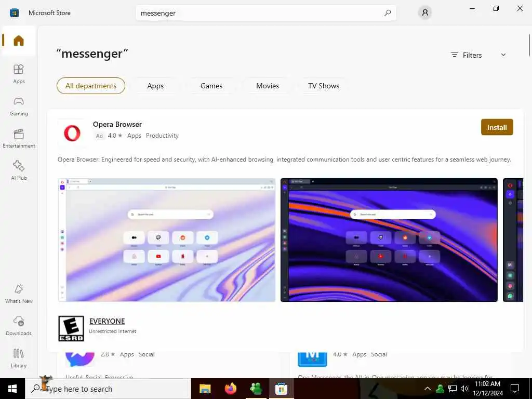Click the "messenger" results heading

tap(92, 54)
